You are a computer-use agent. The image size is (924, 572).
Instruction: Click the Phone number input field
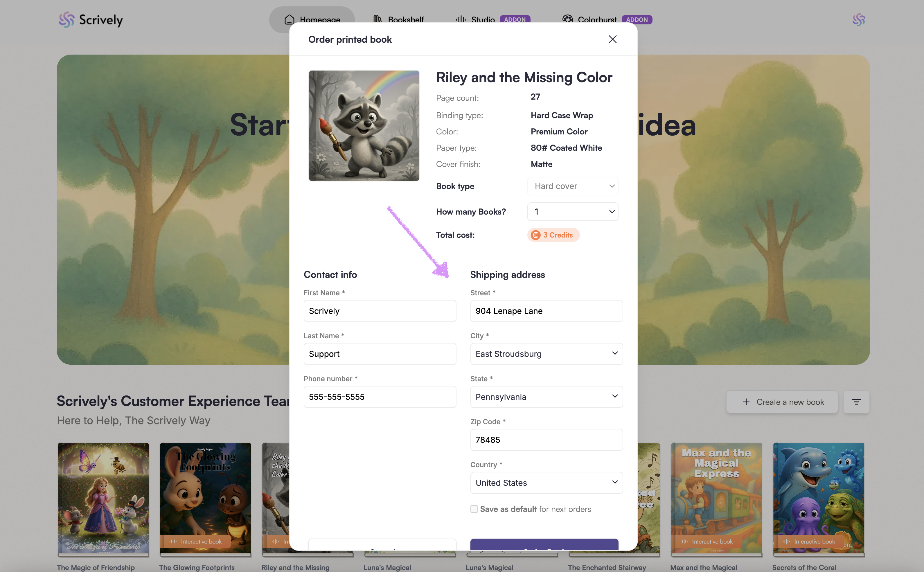(x=379, y=397)
